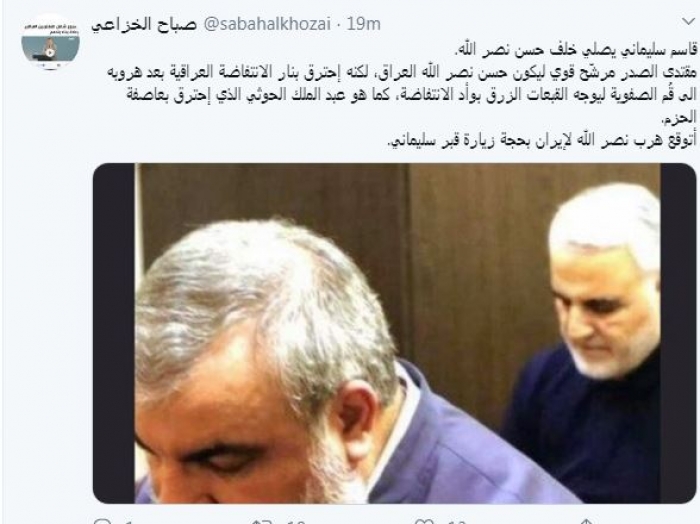Viewport: 700px width, 524px height.
Task: Click the share tweet icon
Action: pos(588,521)
